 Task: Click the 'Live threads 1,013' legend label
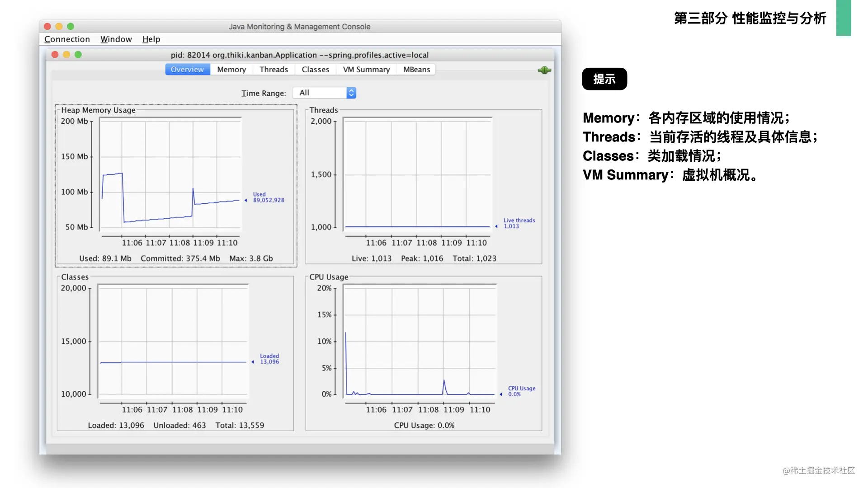tap(519, 223)
